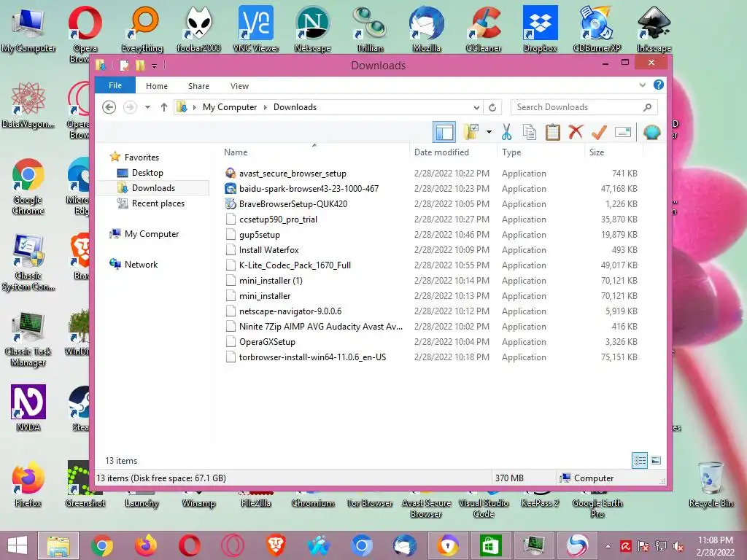The image size is (747, 560).
Task: Click the Quick Access toolbar customize arrow
Action: [154, 66]
